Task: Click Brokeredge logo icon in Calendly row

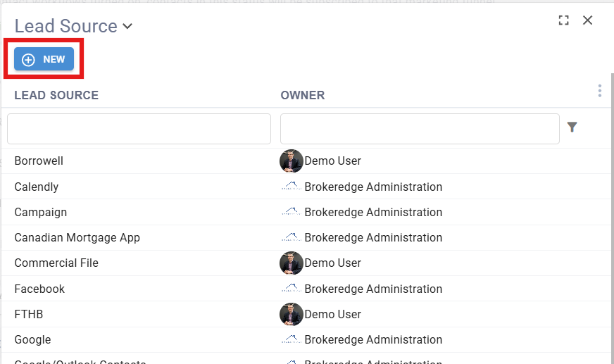Action: pos(291,187)
